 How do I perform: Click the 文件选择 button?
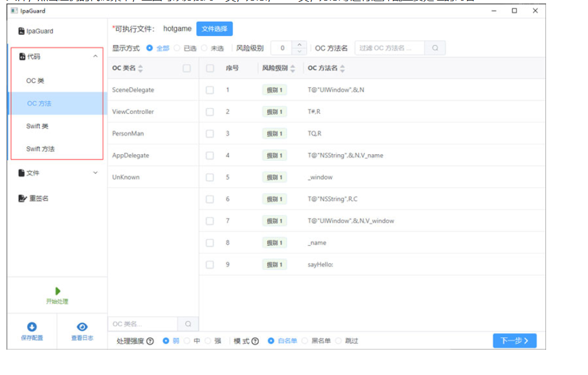click(215, 28)
